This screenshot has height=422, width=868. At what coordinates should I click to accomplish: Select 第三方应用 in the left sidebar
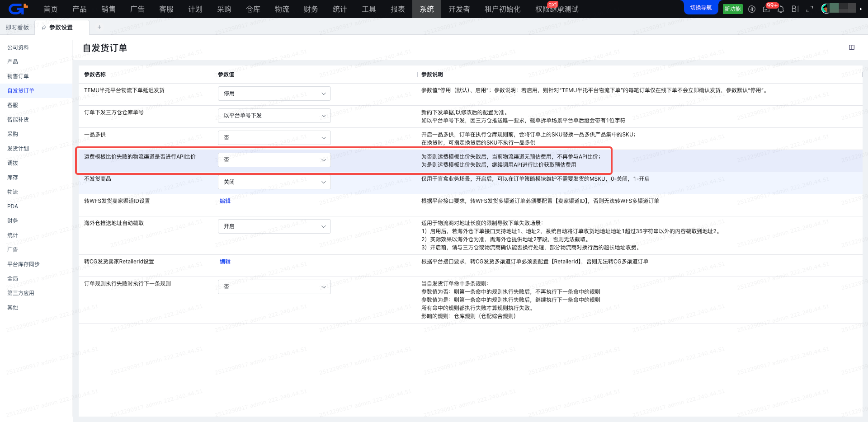(x=36, y=293)
